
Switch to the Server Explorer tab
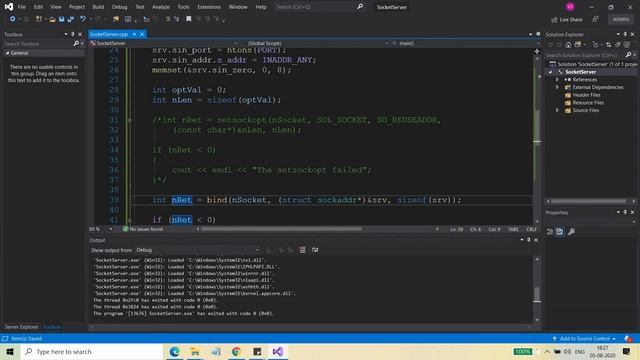pos(21,327)
